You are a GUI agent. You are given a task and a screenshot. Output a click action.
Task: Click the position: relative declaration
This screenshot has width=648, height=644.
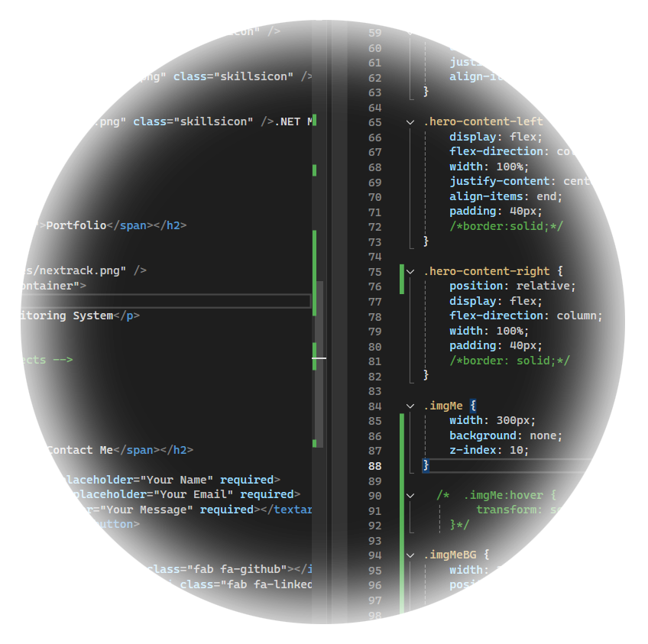pyautogui.click(x=512, y=286)
